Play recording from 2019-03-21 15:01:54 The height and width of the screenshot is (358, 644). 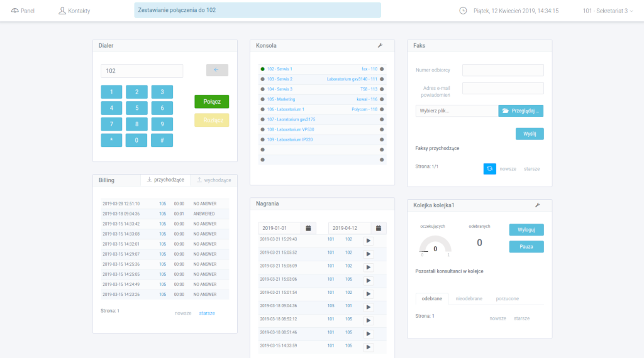pyautogui.click(x=369, y=294)
